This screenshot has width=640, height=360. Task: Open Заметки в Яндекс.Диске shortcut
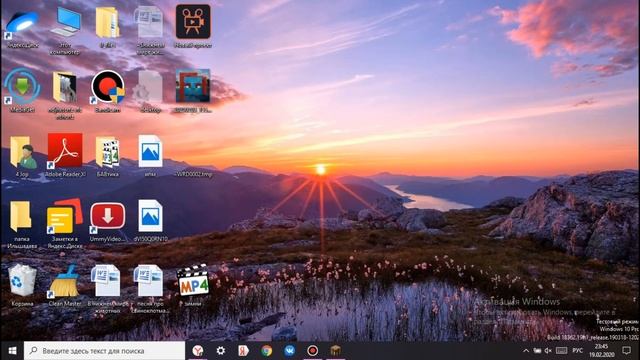click(x=65, y=216)
